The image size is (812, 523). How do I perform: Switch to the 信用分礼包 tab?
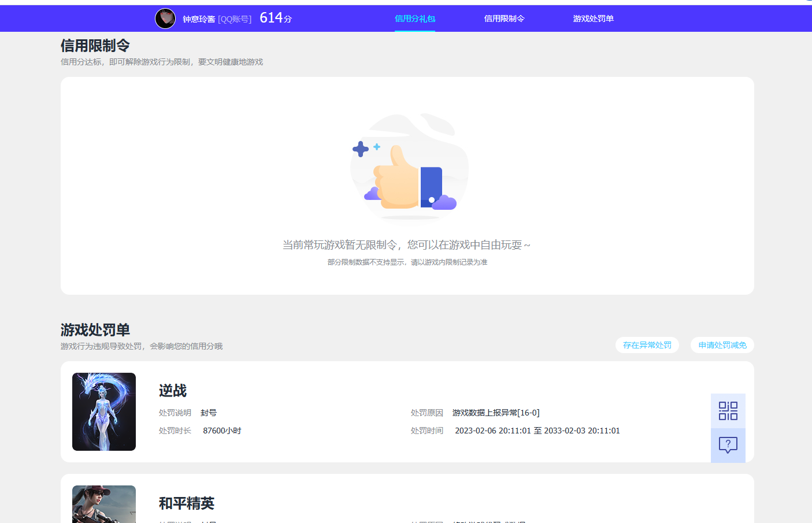coord(415,18)
